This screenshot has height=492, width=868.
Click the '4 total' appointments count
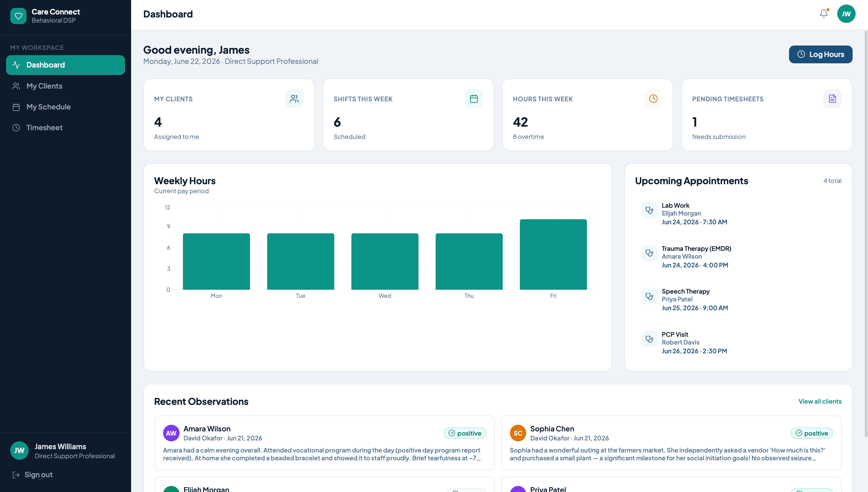(x=832, y=181)
